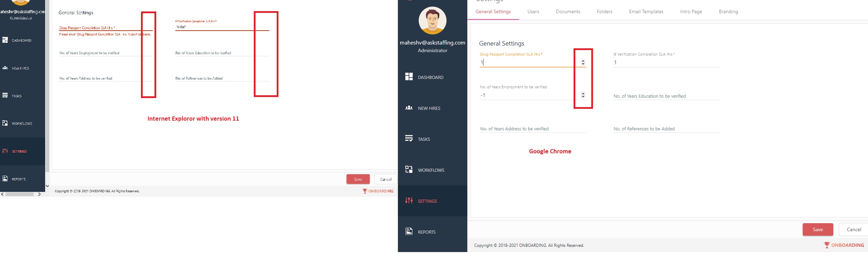
Task: Open the Documents tab
Action: (568, 11)
